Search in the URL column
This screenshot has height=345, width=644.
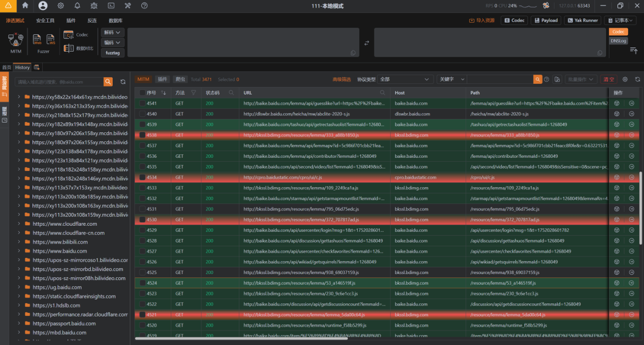382,93
